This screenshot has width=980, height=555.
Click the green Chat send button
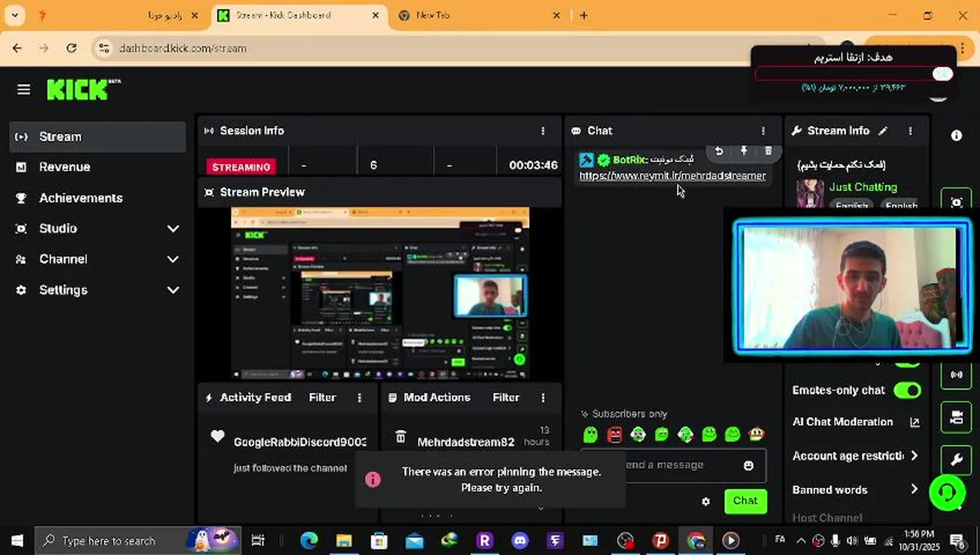coord(745,501)
